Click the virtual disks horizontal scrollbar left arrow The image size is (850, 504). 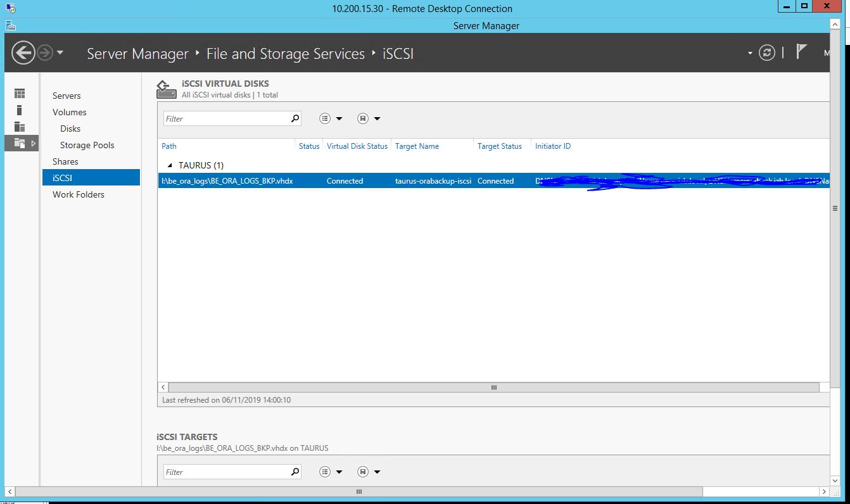[x=163, y=387]
